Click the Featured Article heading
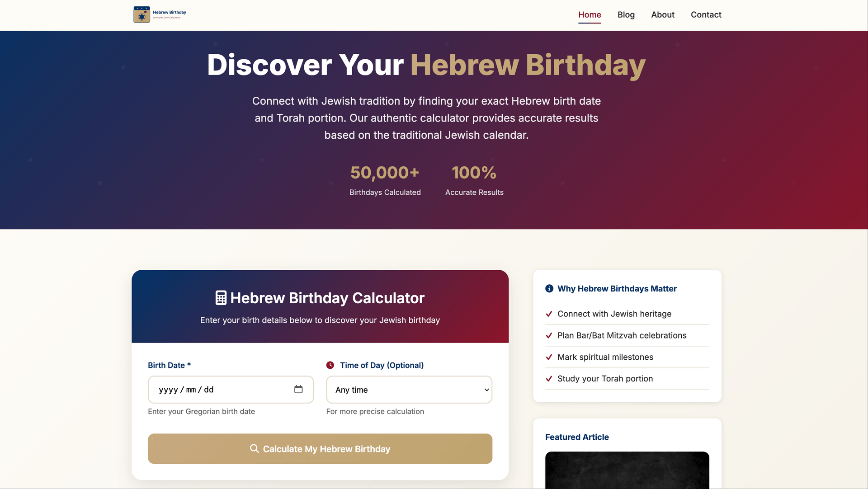 pos(577,437)
